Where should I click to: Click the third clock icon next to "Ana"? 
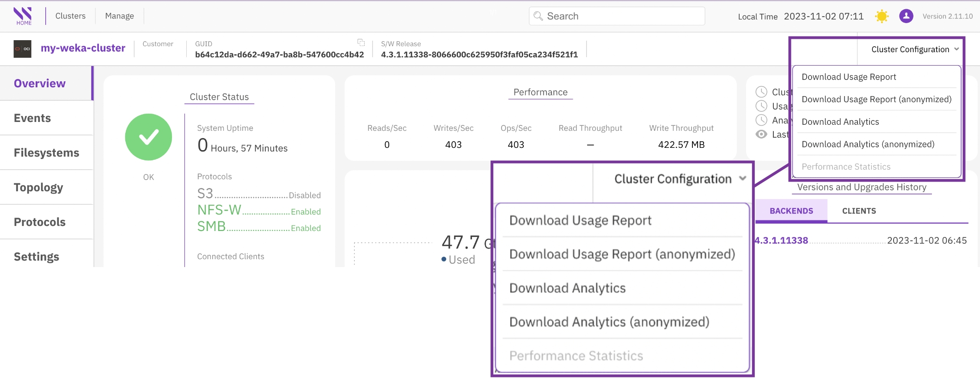click(x=761, y=120)
